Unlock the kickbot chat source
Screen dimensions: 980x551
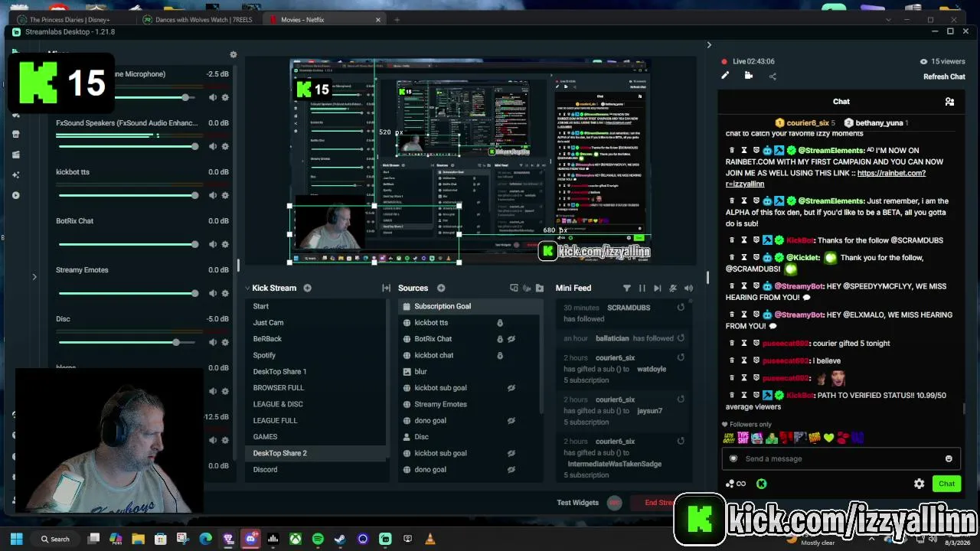(500, 355)
